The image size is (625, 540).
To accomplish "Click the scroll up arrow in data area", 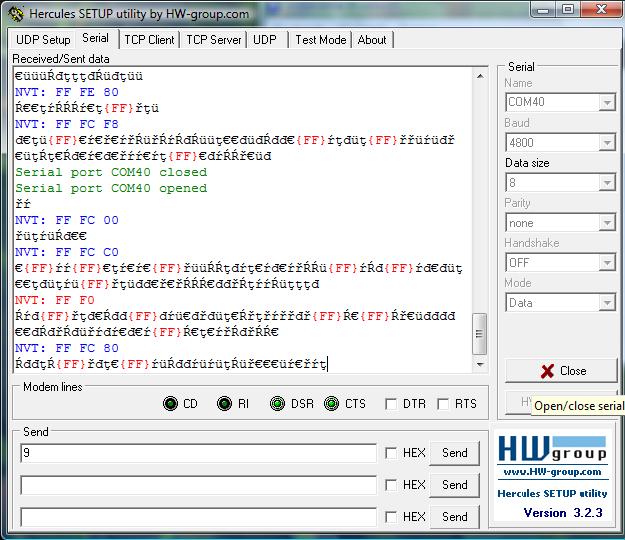I will pos(480,76).
